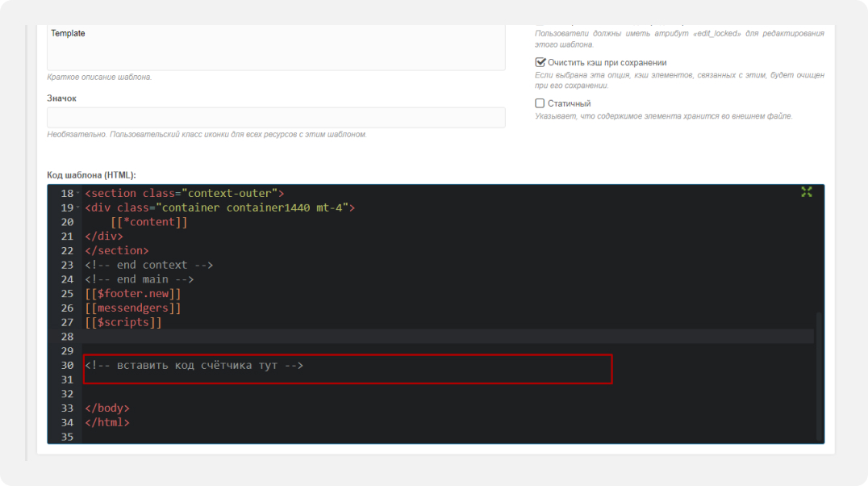868x486 pixels.
Task: Uncheck the "Очистить кэш при сохранении" checkbox
Action: point(540,62)
